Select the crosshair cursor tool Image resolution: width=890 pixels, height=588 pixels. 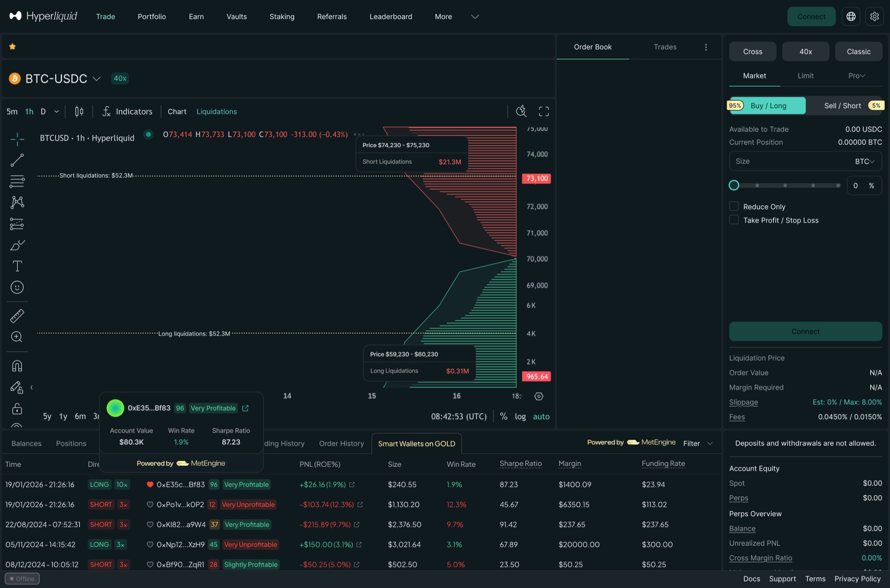tap(17, 139)
